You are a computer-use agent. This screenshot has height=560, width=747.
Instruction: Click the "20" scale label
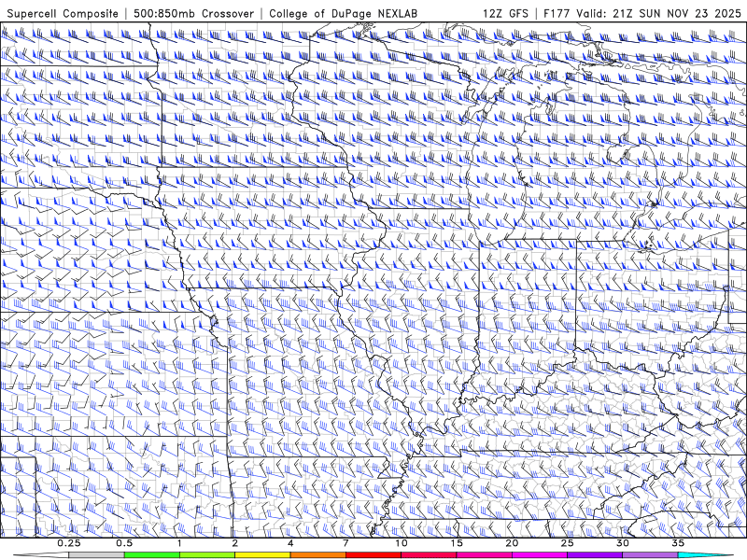512,543
